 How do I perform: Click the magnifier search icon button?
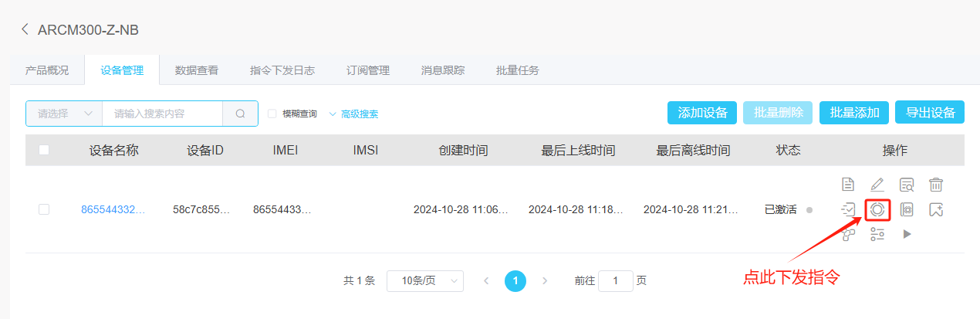pos(240,114)
